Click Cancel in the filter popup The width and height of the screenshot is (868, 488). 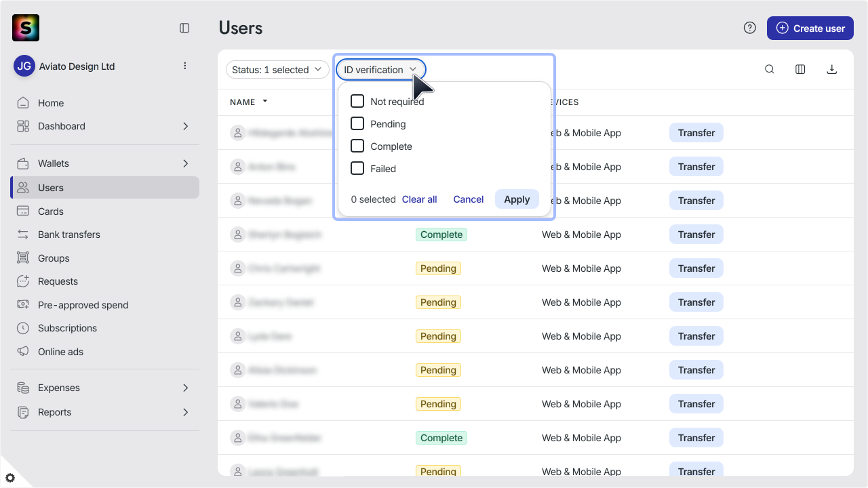469,199
